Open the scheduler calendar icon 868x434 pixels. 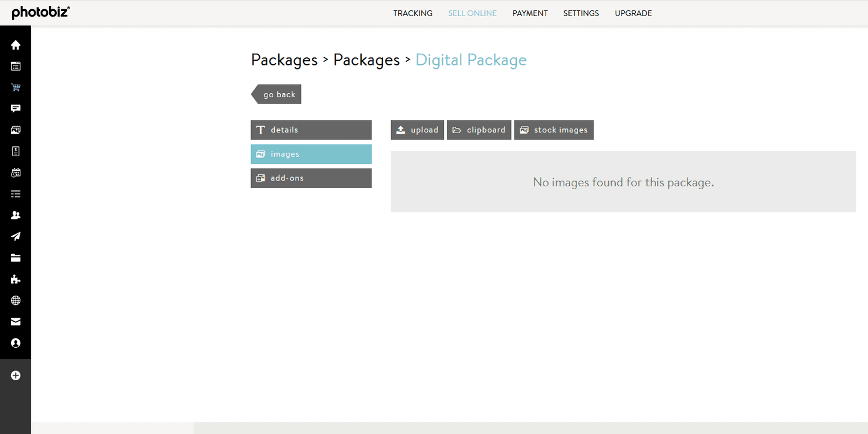click(x=15, y=172)
